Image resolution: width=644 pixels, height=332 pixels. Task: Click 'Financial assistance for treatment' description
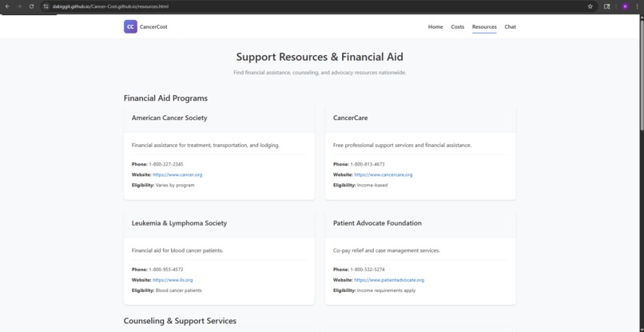[205, 146]
